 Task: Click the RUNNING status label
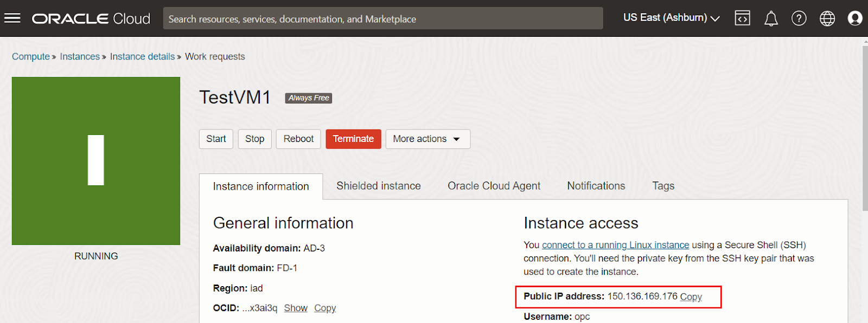(x=96, y=256)
